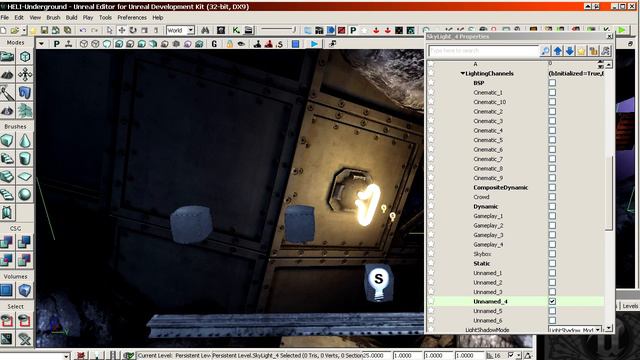This screenshot has height=360, width=640.
Task: Enable the BSP lighting channel
Action: click(x=552, y=83)
